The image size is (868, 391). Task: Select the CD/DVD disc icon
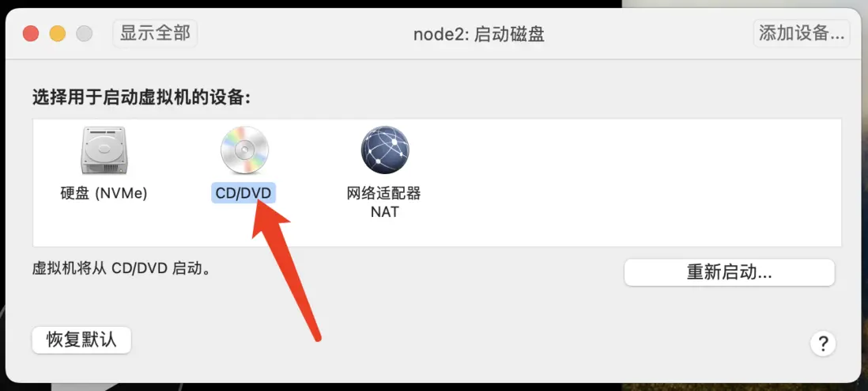click(244, 150)
